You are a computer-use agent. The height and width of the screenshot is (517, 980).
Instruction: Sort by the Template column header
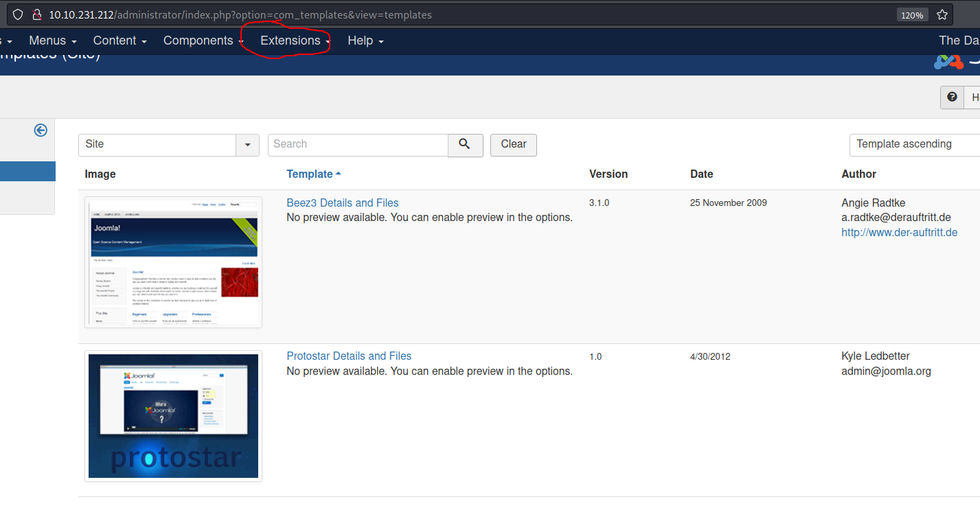(314, 174)
